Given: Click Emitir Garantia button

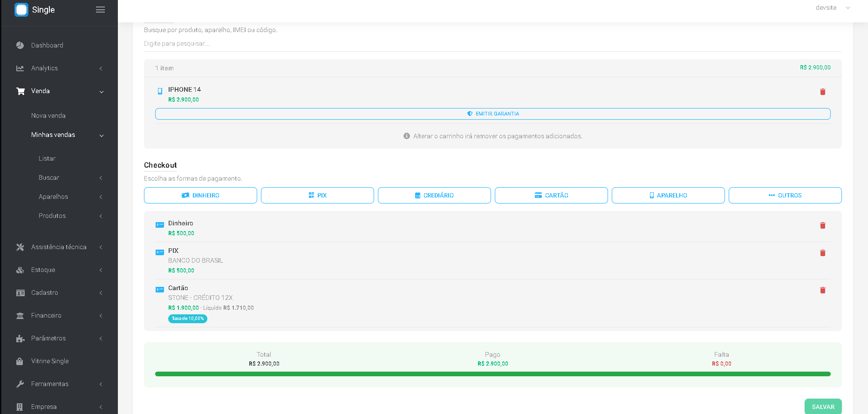Looking at the screenshot, I should tap(493, 114).
